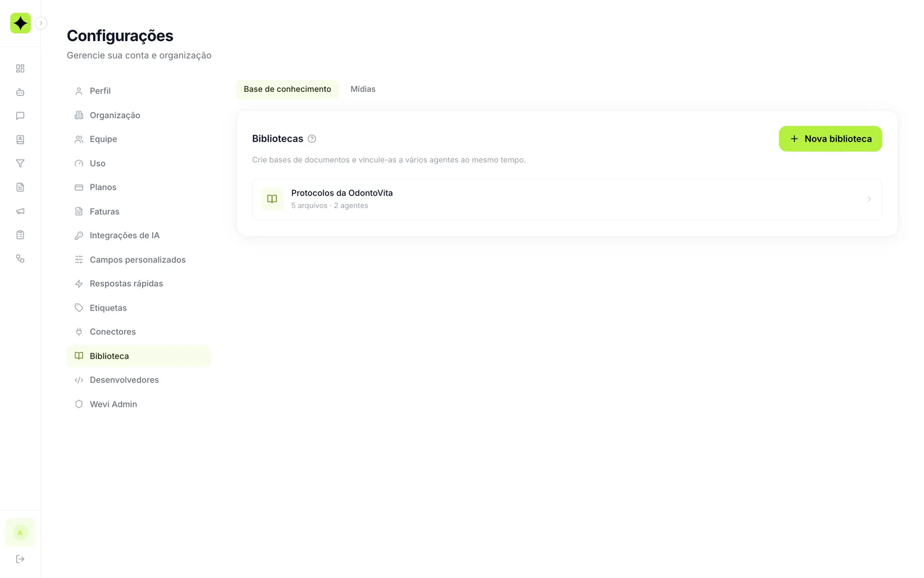Open the megaphone campaigns icon

(x=20, y=211)
